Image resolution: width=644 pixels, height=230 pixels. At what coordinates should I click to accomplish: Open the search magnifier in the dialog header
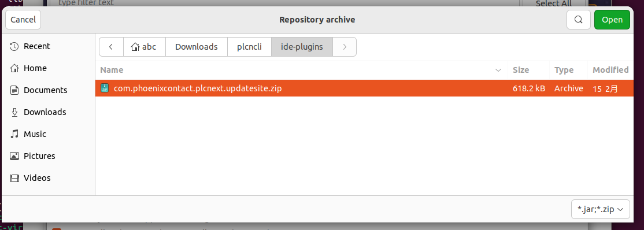pos(579,20)
